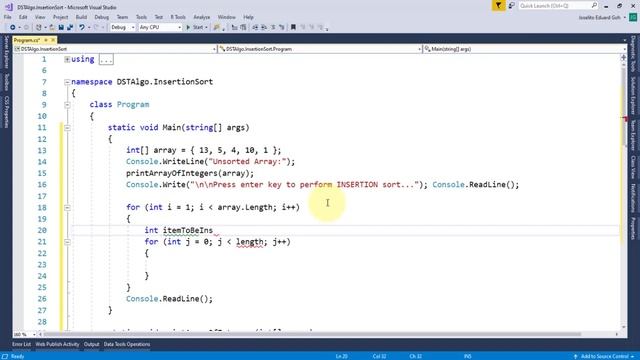Viewport: 640px width, 360px height.
Task: Open the Debug menu
Action: click(102, 17)
